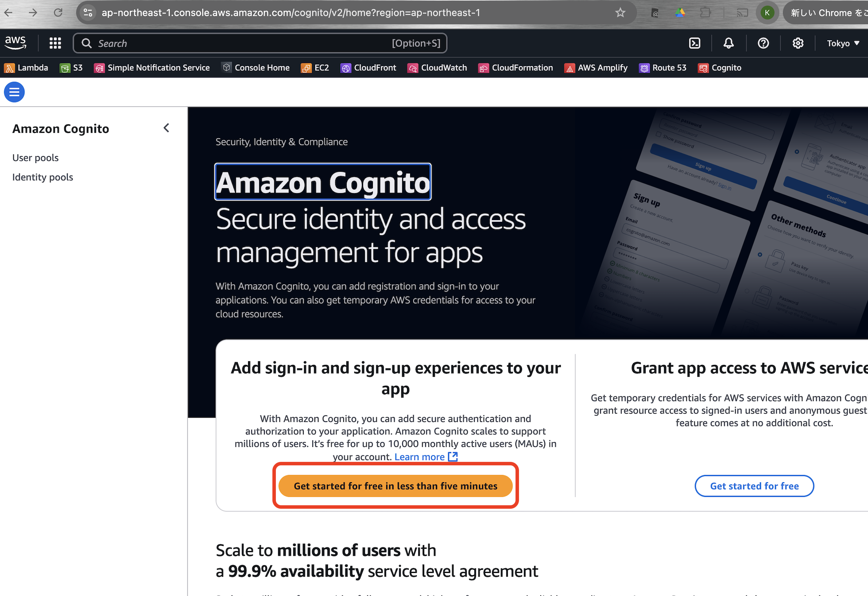Open AWS account settings gear
Viewport: 868px width, 596px height.
pyautogui.click(x=798, y=43)
